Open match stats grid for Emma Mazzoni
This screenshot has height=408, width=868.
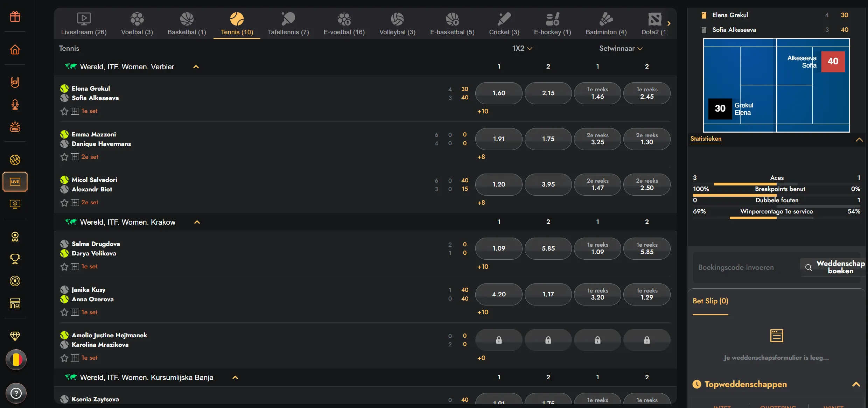pos(75,157)
